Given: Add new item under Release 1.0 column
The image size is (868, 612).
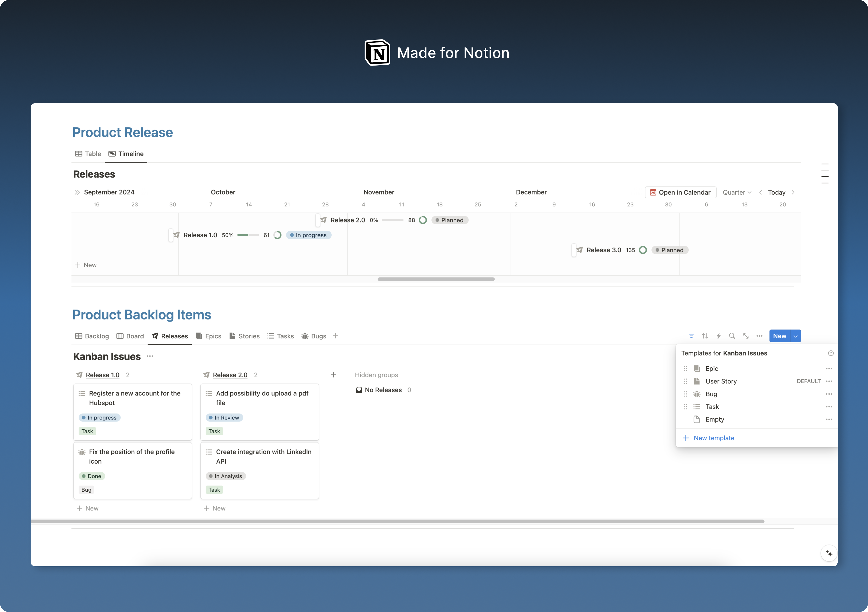Looking at the screenshot, I should point(88,508).
